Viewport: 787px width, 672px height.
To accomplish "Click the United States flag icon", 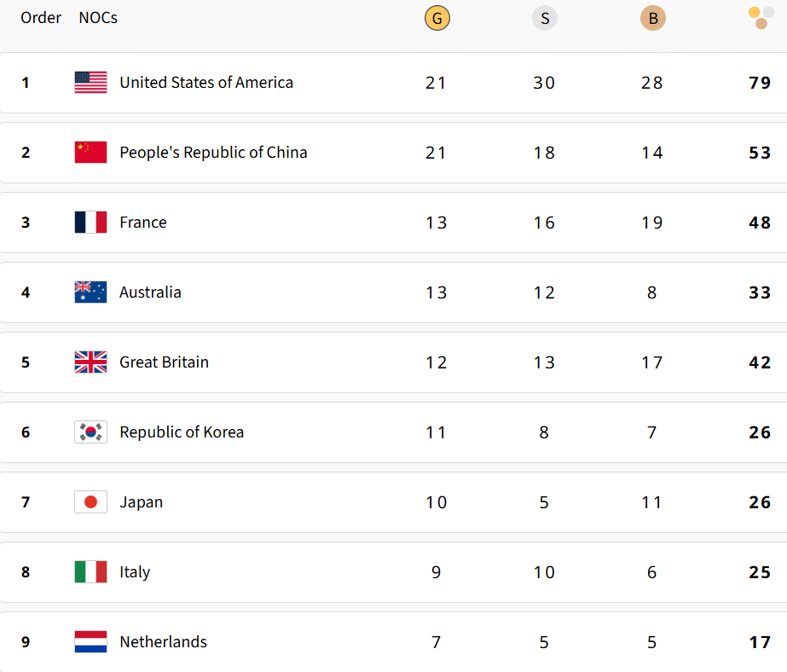I will [90, 82].
